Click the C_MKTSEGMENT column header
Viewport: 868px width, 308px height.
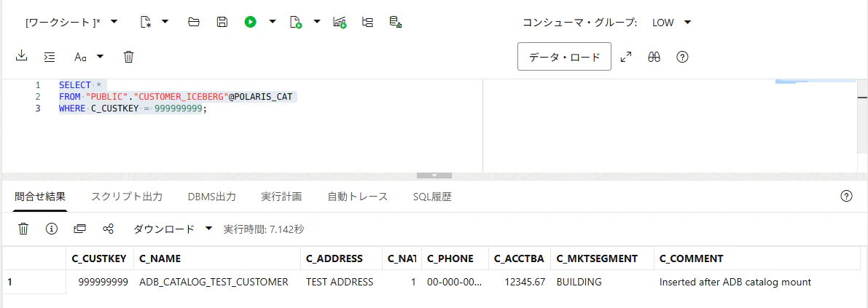click(x=602, y=258)
